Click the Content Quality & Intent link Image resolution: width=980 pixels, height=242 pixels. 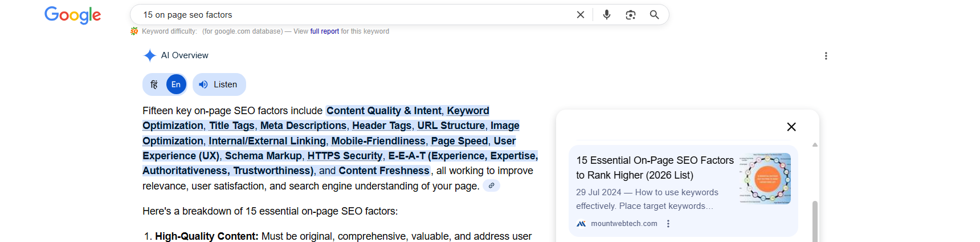[383, 111]
